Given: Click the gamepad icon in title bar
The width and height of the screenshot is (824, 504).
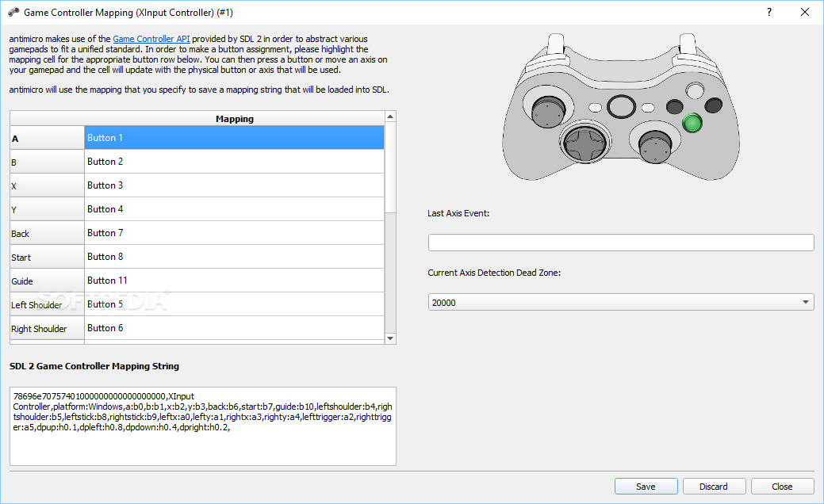Looking at the screenshot, I should point(13,12).
